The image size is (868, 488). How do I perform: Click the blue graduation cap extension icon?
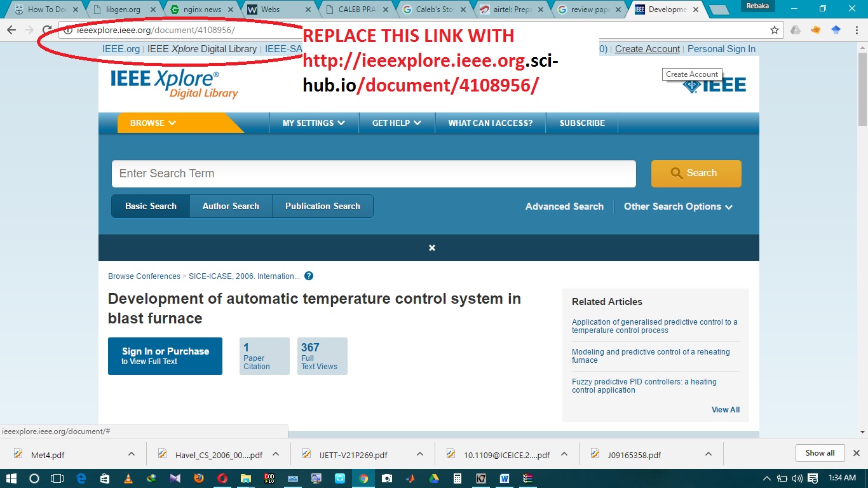(836, 30)
